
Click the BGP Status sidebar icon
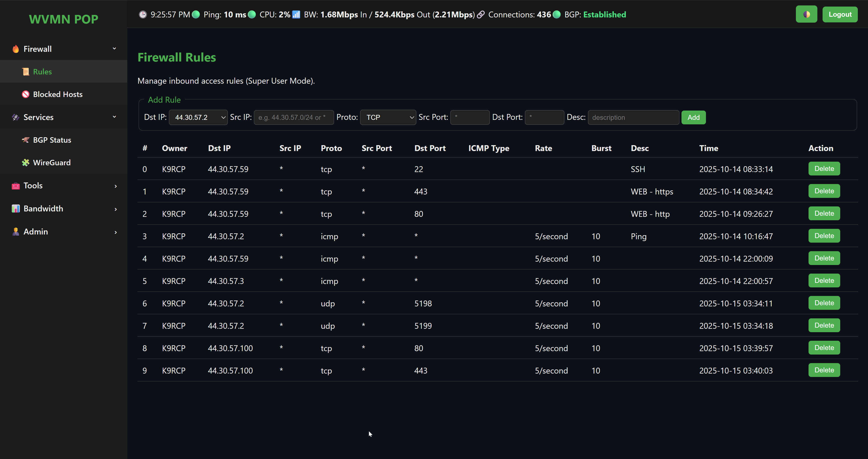tap(26, 140)
